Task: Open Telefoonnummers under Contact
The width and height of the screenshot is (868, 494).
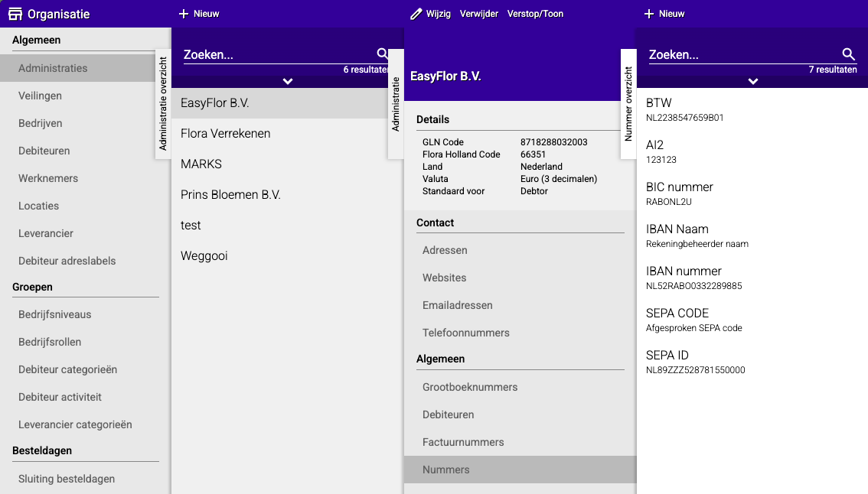Action: pos(520,333)
